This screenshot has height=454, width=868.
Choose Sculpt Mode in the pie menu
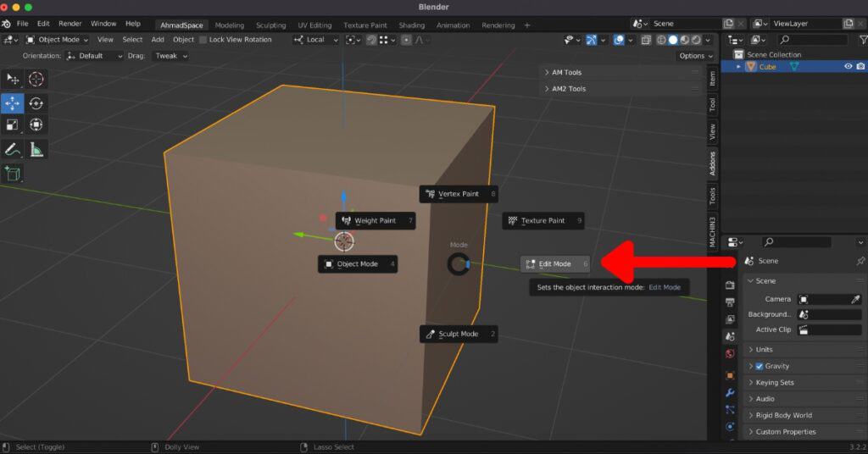click(458, 334)
